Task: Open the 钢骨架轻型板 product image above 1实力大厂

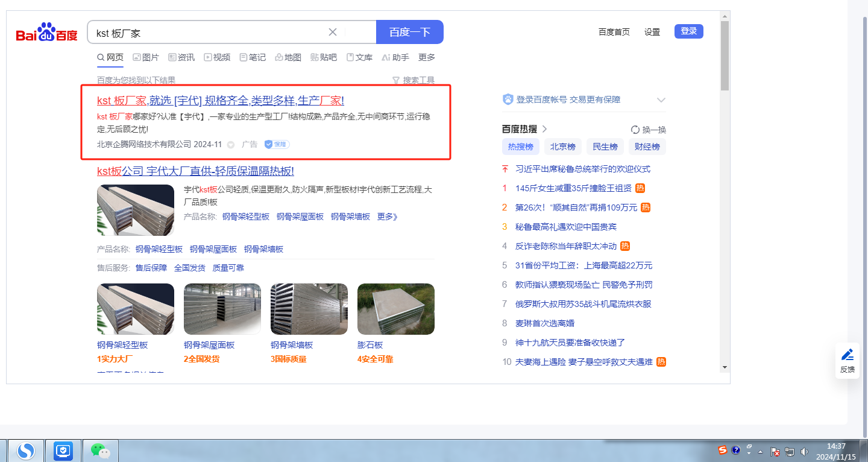Action: [x=136, y=309]
